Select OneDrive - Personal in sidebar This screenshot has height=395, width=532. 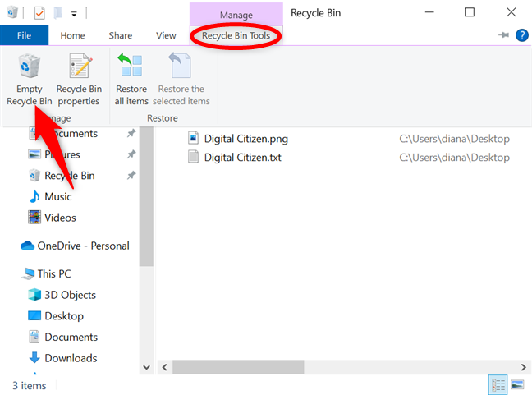point(83,246)
